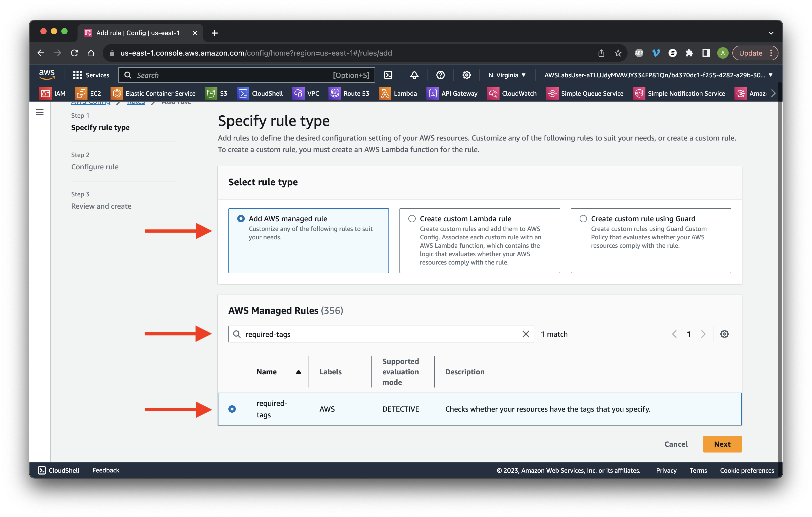The width and height of the screenshot is (812, 517).
Task: Open the browser share icon
Action: point(601,53)
